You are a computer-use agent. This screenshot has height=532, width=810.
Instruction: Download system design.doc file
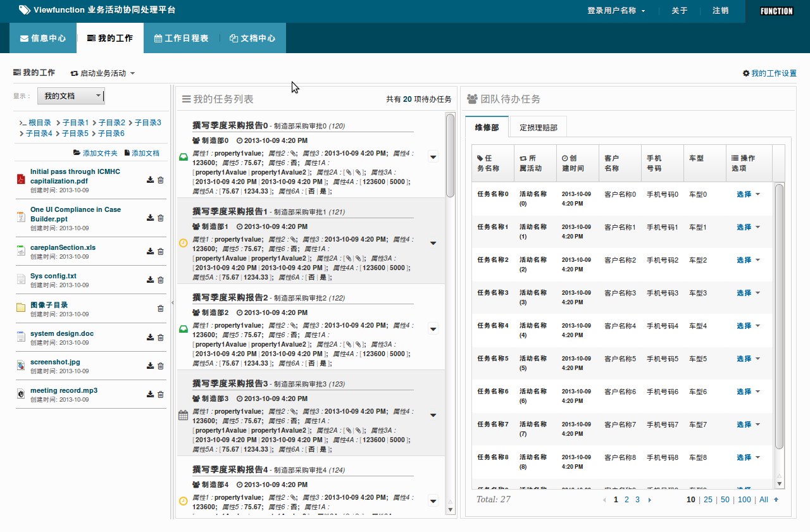point(150,337)
